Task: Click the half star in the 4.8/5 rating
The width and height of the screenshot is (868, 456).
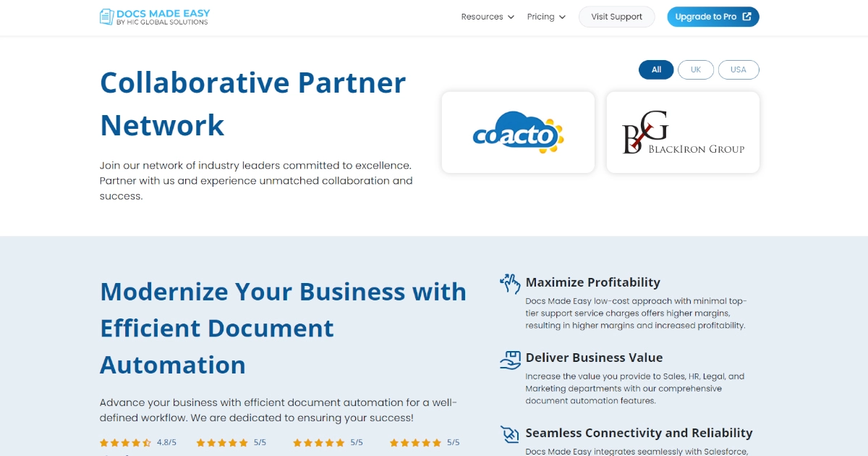Action: click(x=146, y=442)
